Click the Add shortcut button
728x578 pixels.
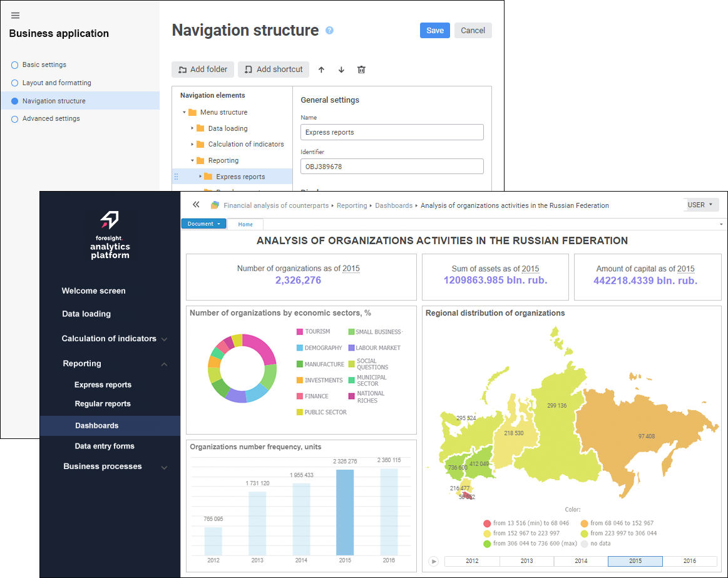(274, 70)
